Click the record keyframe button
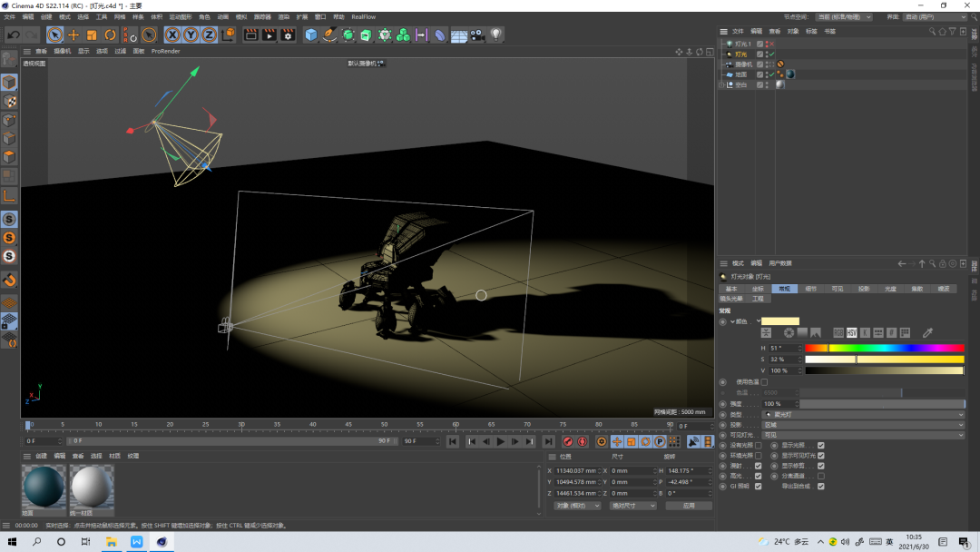 (x=567, y=442)
